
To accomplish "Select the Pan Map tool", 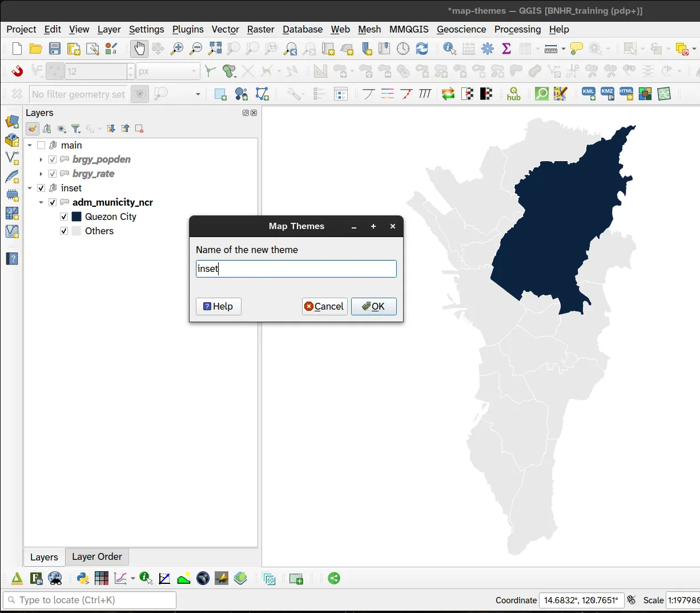I will 139,49.
